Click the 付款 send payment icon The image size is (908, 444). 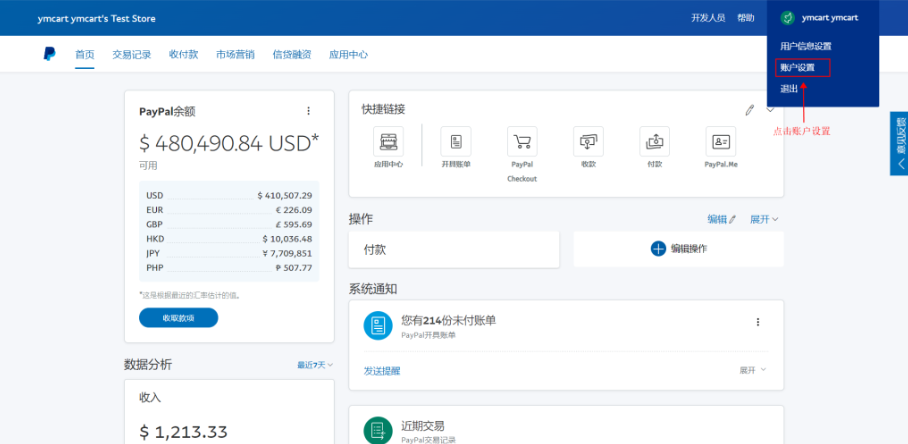(x=654, y=141)
